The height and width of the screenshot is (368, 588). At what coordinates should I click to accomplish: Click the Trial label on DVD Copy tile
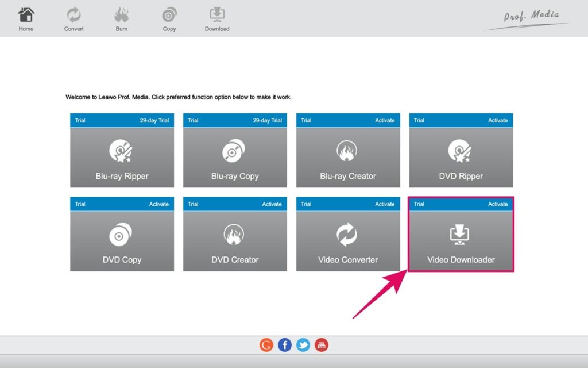tap(80, 204)
